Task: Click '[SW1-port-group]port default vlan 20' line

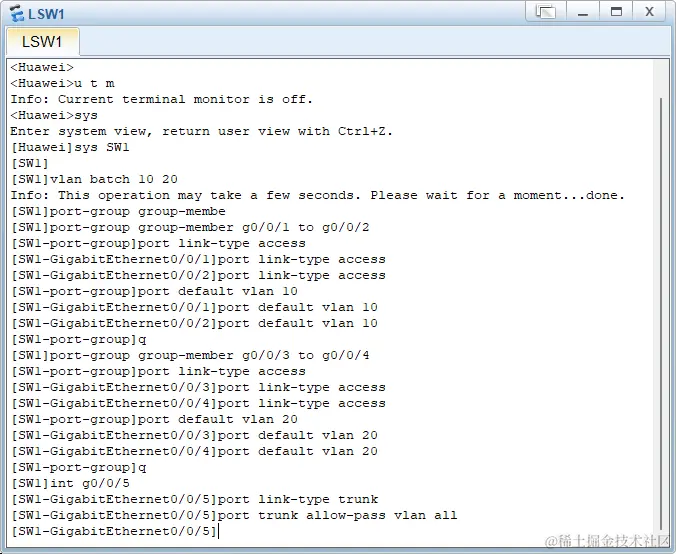Action: click(x=154, y=419)
